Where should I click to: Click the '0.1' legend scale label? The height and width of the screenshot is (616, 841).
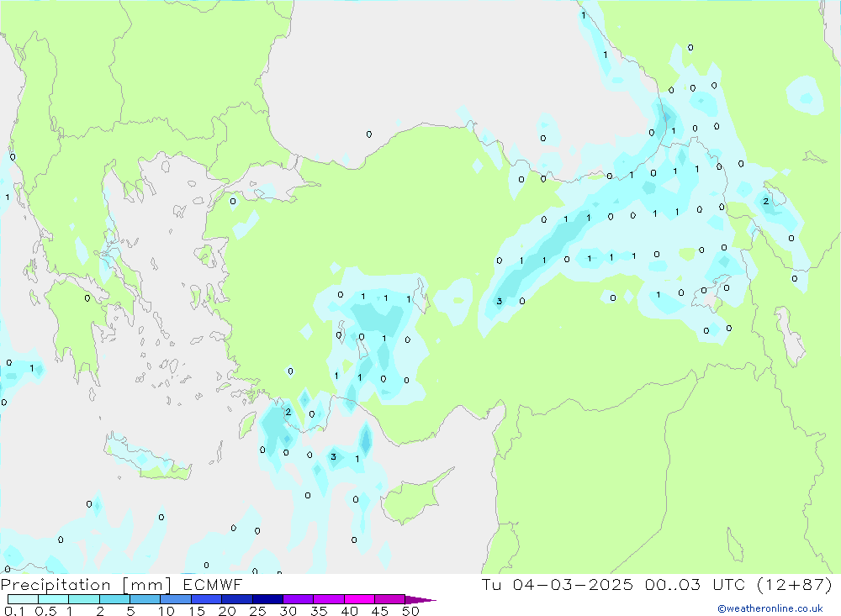coord(14,611)
